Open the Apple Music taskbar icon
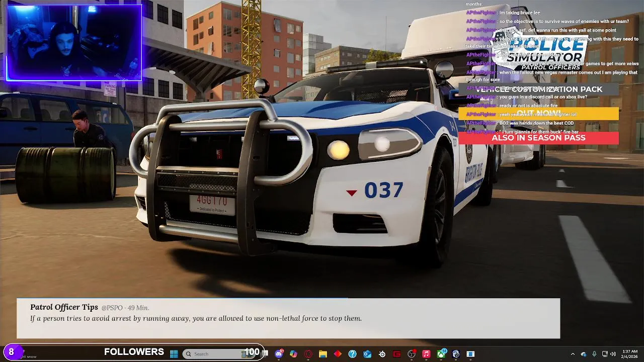 coord(426,354)
